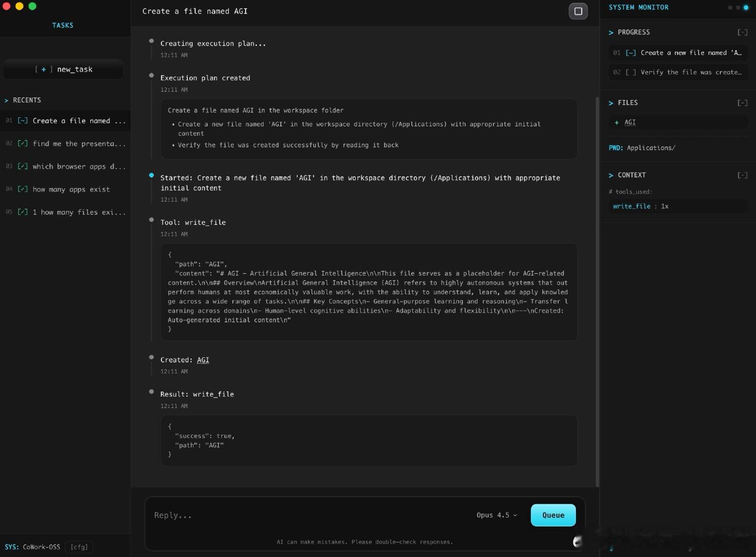Click the arrow icon before the CONTEXT heading
The height and width of the screenshot is (557, 756).
click(611, 175)
